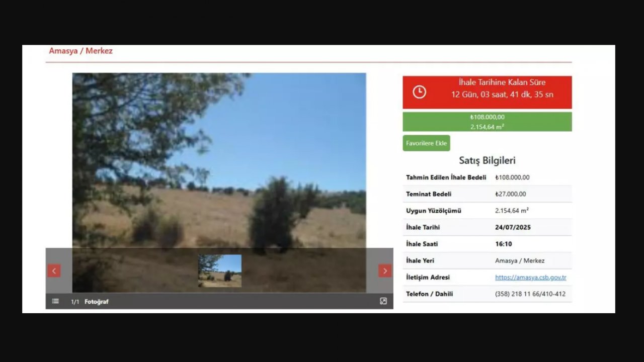Click the İhale Saati value 16:10
Viewport: 644px width, 362px height.
tap(503, 244)
